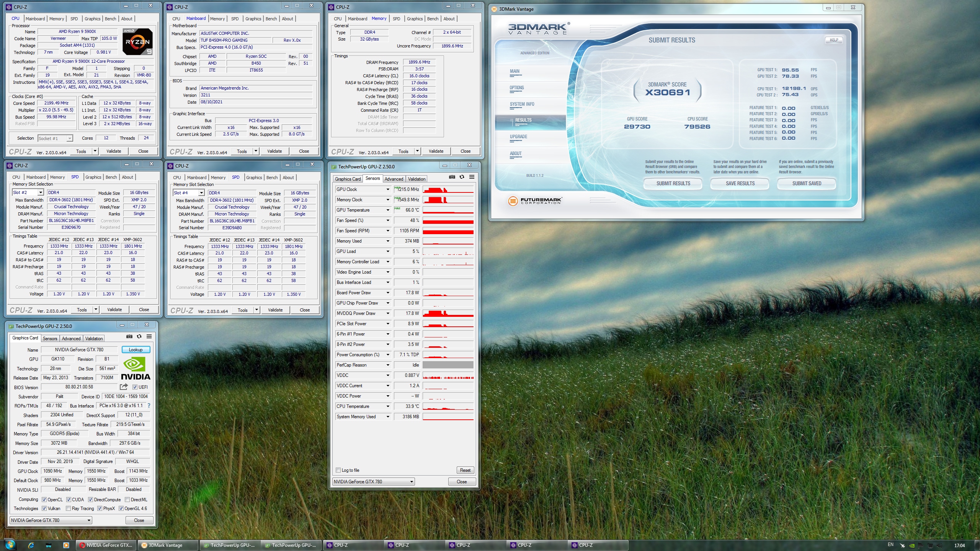980x551 pixels.
Task: Open the media player taskbar icon
Action: click(66, 545)
